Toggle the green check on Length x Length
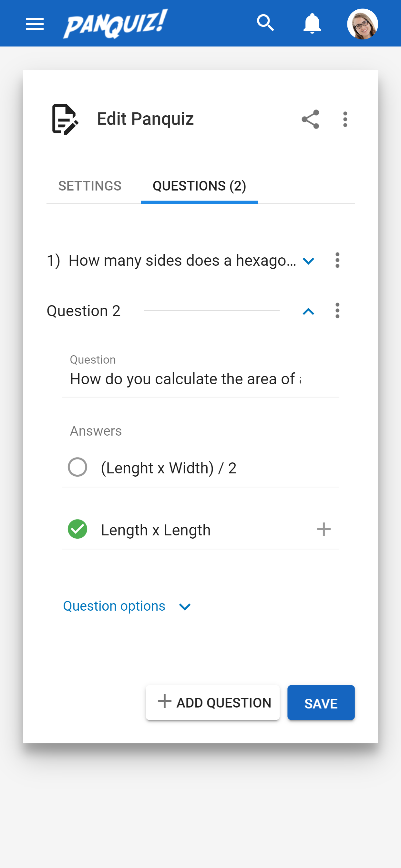 click(x=77, y=529)
